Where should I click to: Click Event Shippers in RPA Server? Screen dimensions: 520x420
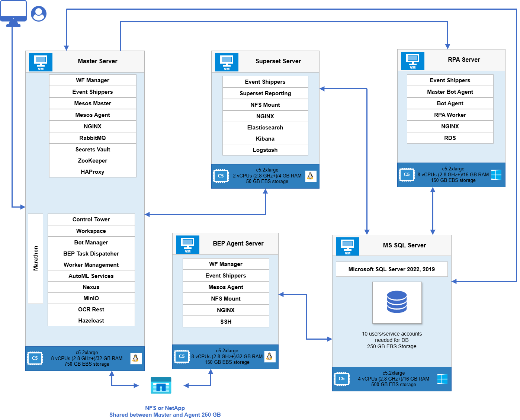coord(450,80)
